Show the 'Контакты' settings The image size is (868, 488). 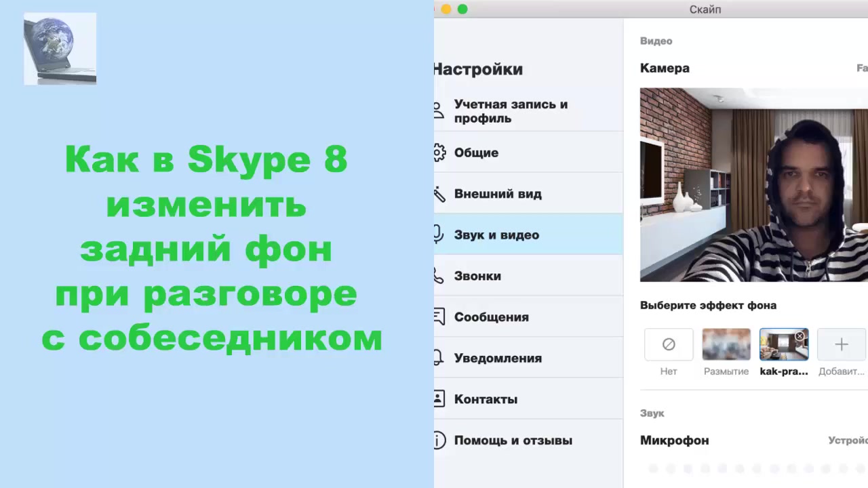[x=528, y=399]
